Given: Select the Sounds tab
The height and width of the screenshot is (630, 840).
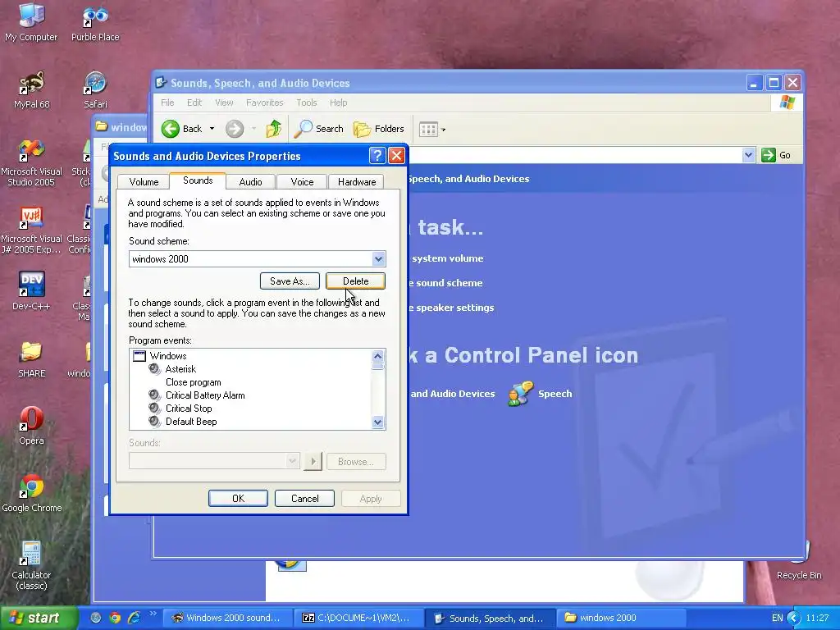Looking at the screenshot, I should coord(198,180).
